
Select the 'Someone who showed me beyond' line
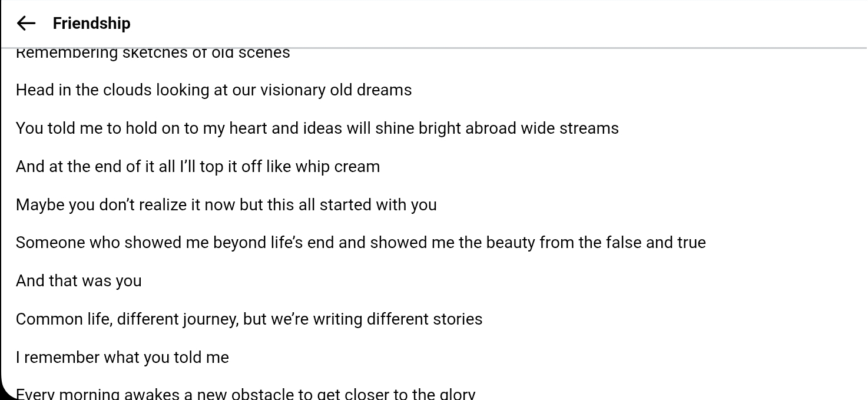click(360, 243)
